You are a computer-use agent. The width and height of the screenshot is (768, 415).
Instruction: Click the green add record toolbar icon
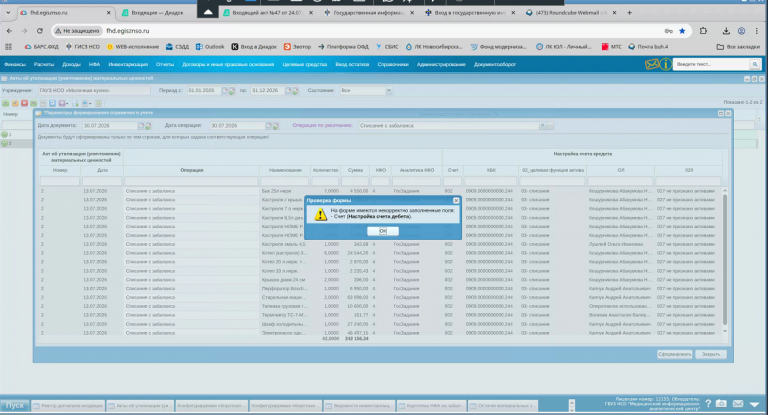(5, 103)
